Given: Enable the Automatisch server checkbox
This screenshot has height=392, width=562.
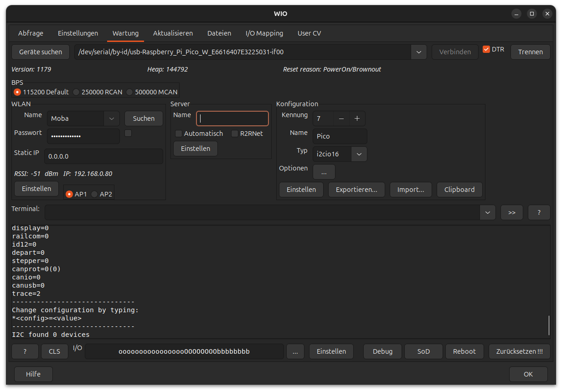Looking at the screenshot, I should pyautogui.click(x=179, y=134).
